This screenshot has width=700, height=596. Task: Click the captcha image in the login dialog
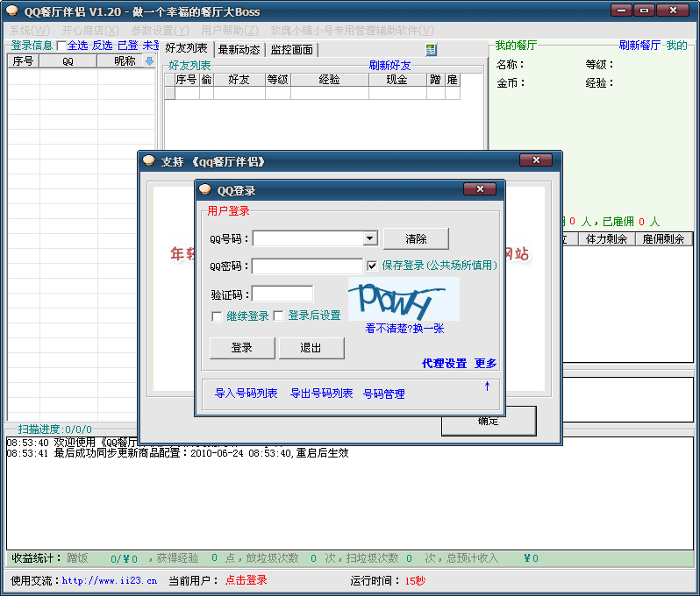coord(404,299)
